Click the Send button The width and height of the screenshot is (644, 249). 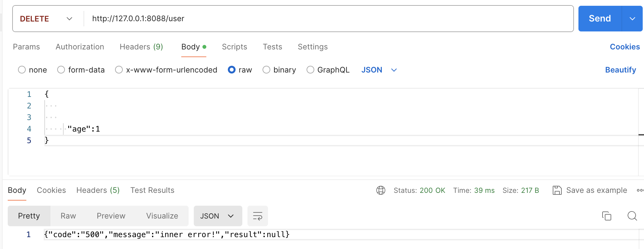point(600,19)
